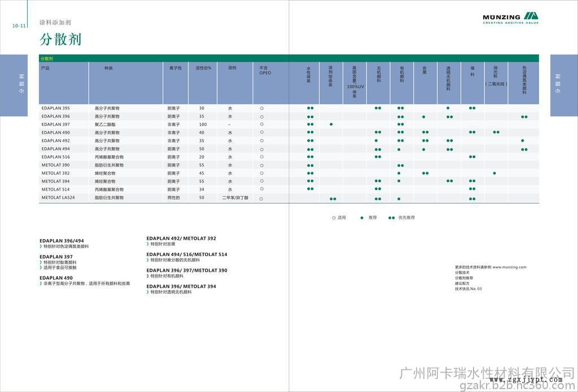Select the OPEO-free circle for METOLAT LA524
578x392 pixels.
(x=262, y=199)
